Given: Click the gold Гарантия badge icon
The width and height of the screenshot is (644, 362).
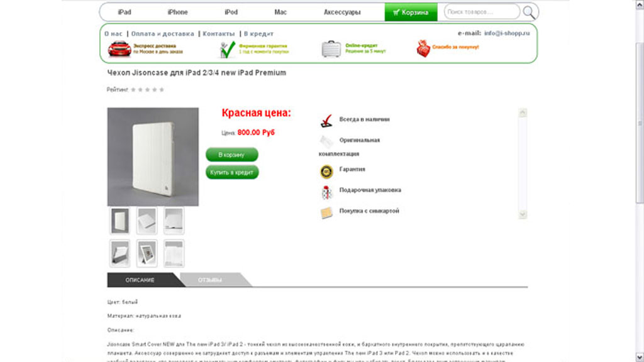Looking at the screenshot, I should [326, 172].
